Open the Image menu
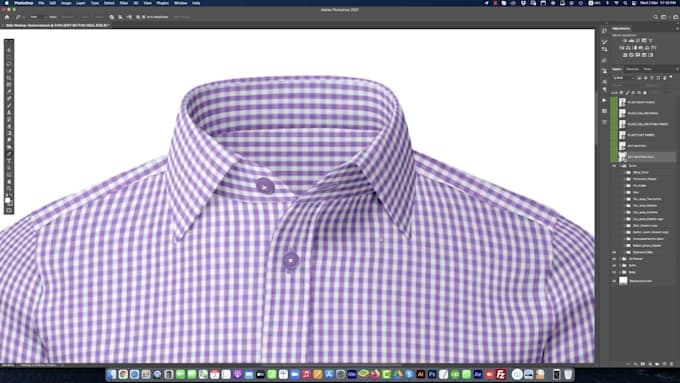Image resolution: width=680 pixels, height=383 pixels. click(x=66, y=3)
